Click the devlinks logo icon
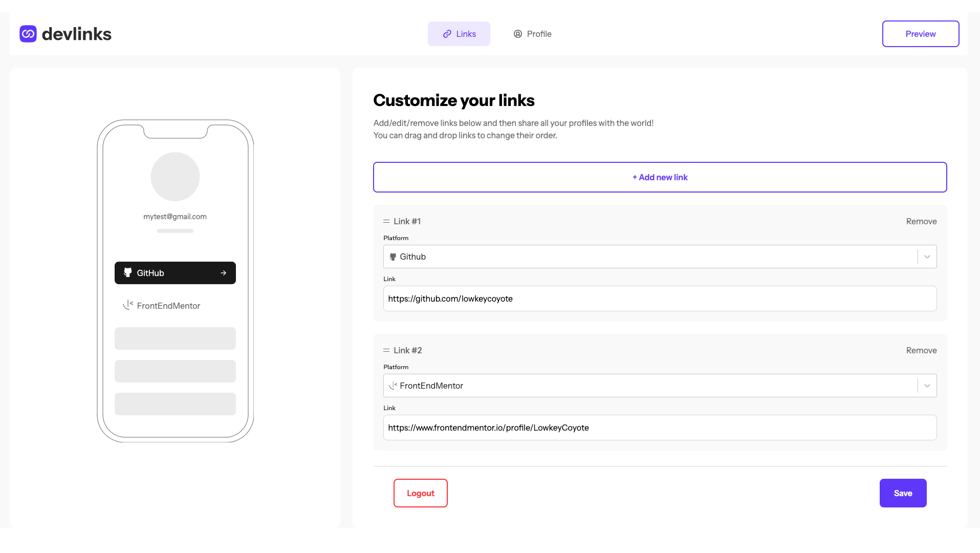Screen dimensions: 980x553 pos(28,34)
